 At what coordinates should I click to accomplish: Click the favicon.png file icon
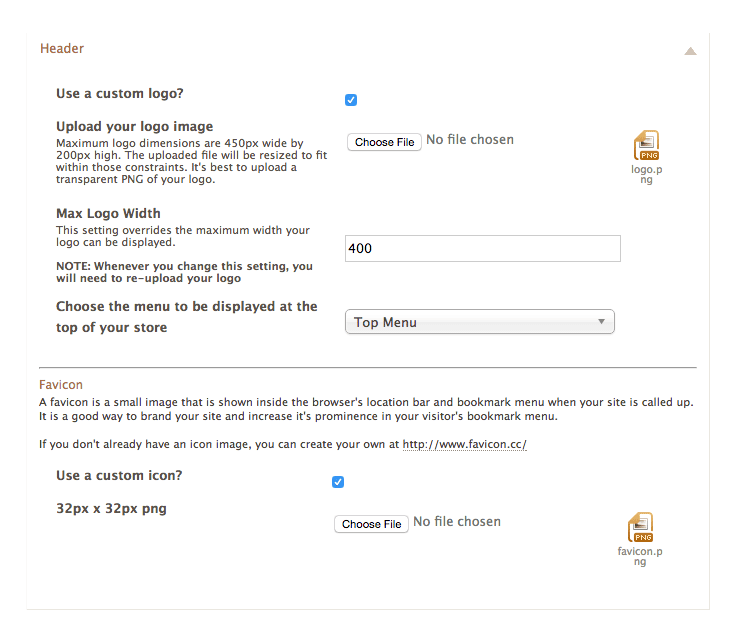coord(640,527)
